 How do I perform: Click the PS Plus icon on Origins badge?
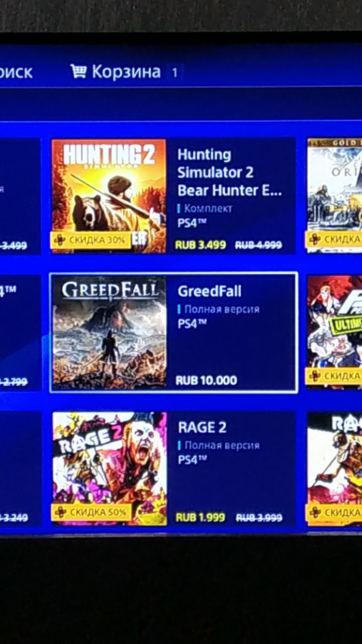point(315,239)
